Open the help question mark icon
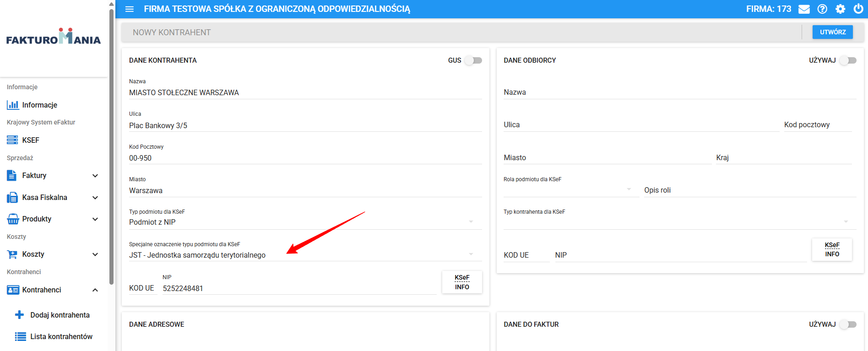Image resolution: width=868 pixels, height=351 pixels. coord(822,9)
